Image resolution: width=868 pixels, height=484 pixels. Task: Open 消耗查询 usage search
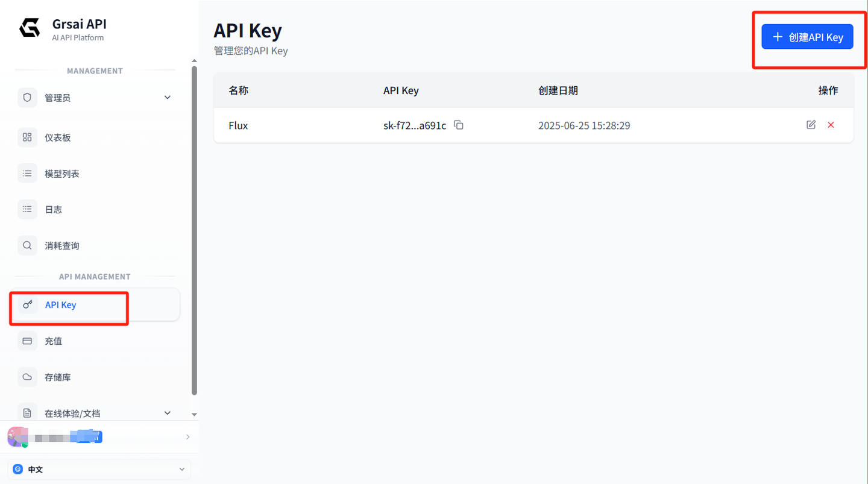pyautogui.click(x=62, y=246)
